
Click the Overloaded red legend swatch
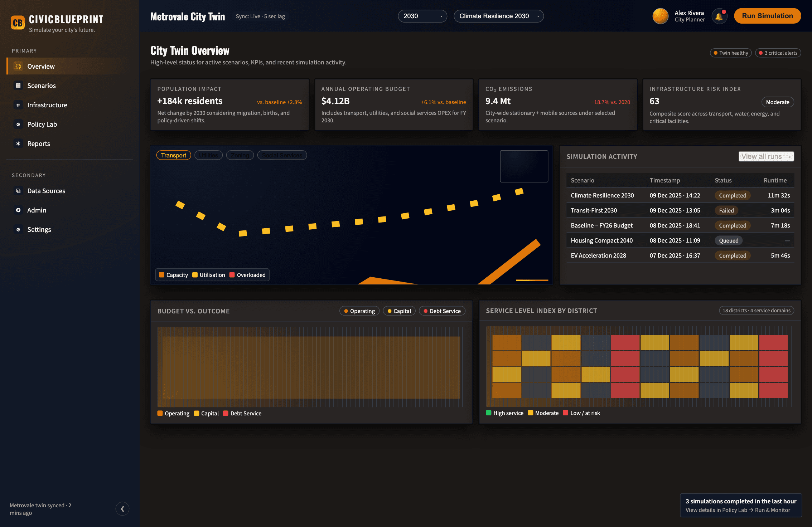[x=232, y=275]
